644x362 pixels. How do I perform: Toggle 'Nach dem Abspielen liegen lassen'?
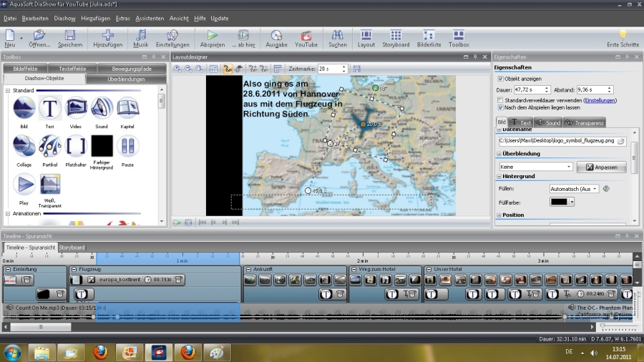point(499,107)
